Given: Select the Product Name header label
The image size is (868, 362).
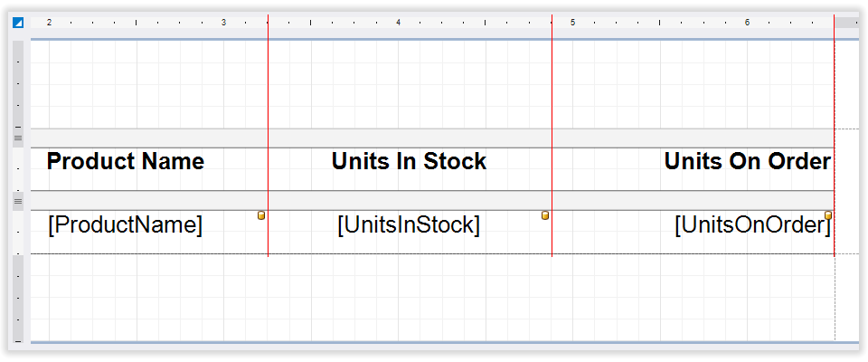Looking at the screenshot, I should 126,162.
